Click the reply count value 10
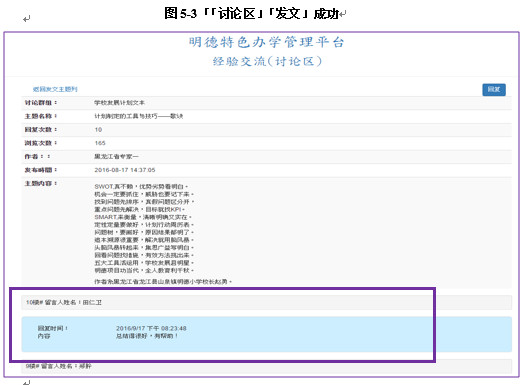This screenshot has height=385, width=529. click(x=98, y=130)
